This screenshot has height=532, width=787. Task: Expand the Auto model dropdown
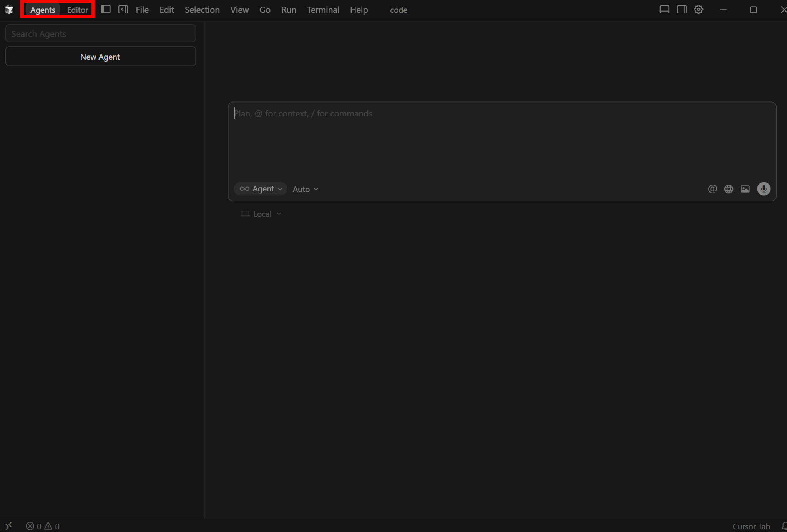pos(306,189)
